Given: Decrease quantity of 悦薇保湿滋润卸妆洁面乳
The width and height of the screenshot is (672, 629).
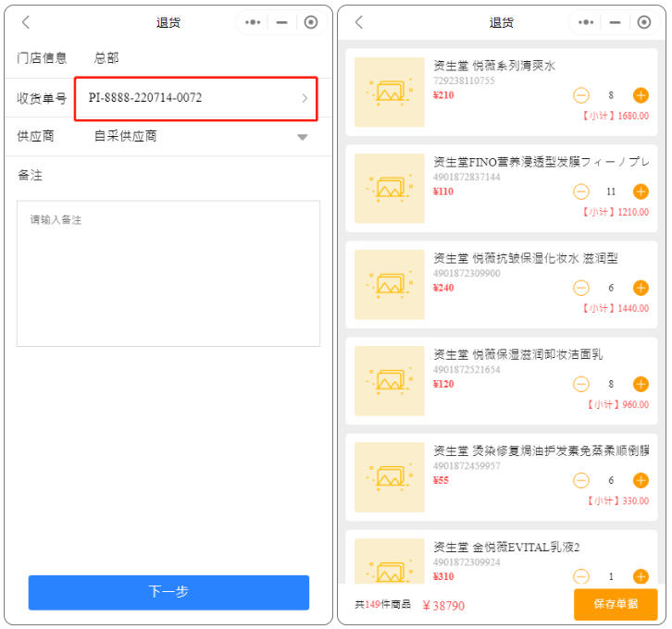Looking at the screenshot, I should coord(580,385).
